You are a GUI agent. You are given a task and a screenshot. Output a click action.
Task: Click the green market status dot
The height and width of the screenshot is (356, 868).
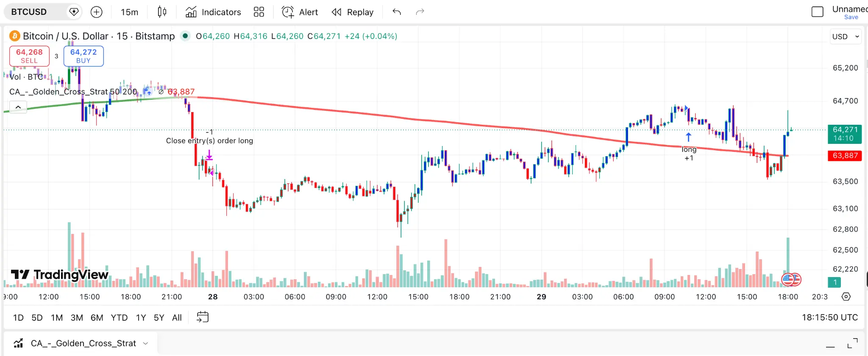coord(185,36)
